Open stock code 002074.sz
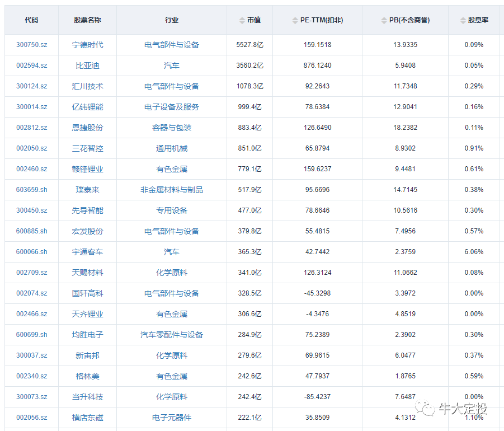 (32, 293)
